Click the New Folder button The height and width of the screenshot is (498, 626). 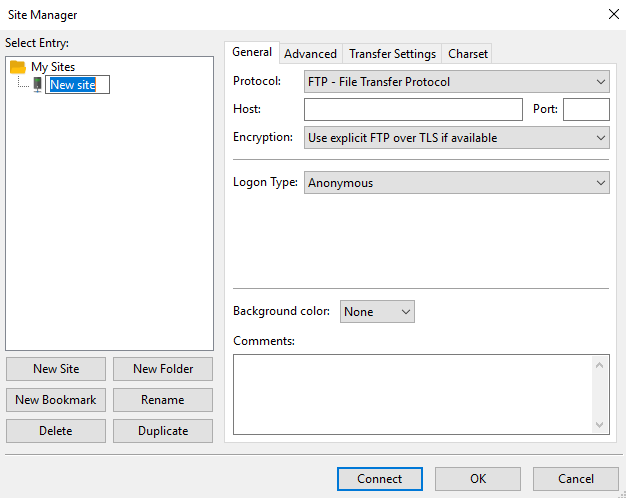tap(163, 369)
